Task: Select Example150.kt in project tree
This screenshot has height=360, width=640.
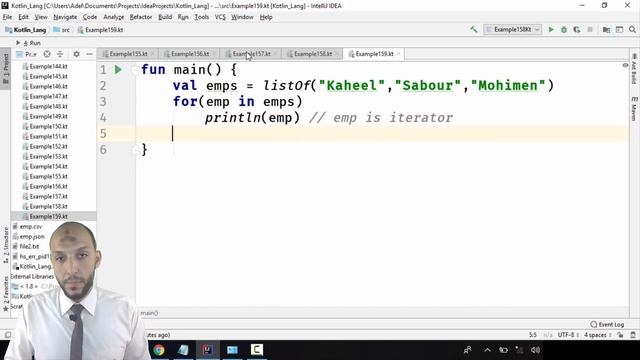Action: 49,127
